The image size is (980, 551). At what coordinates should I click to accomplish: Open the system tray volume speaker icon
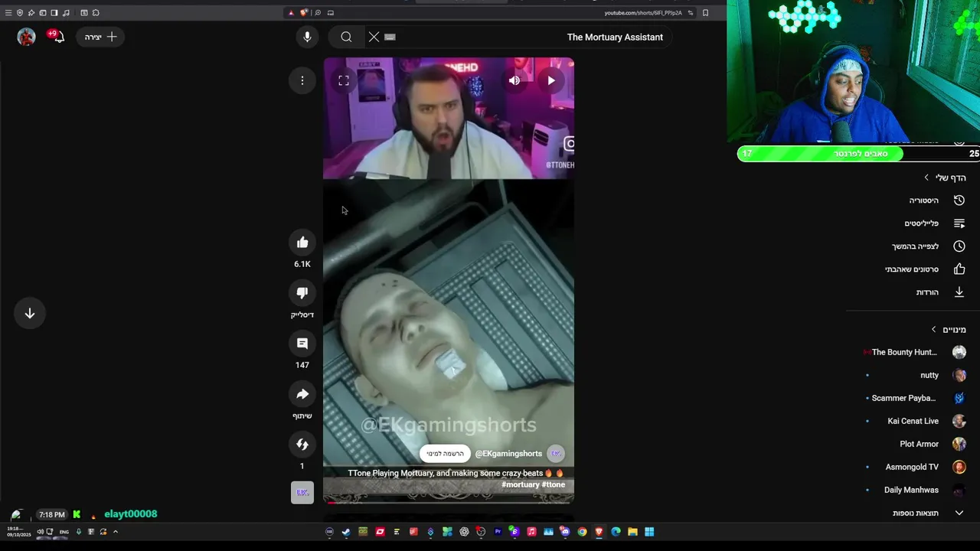point(40,532)
